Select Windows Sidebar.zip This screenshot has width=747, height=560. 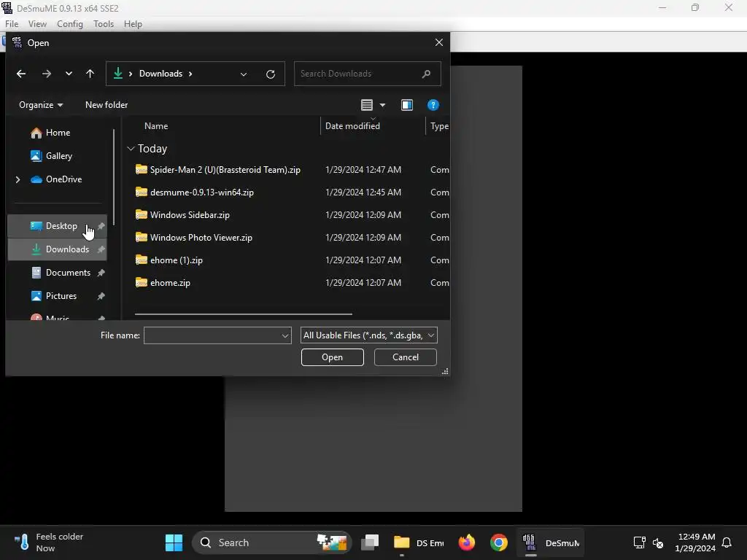click(190, 215)
